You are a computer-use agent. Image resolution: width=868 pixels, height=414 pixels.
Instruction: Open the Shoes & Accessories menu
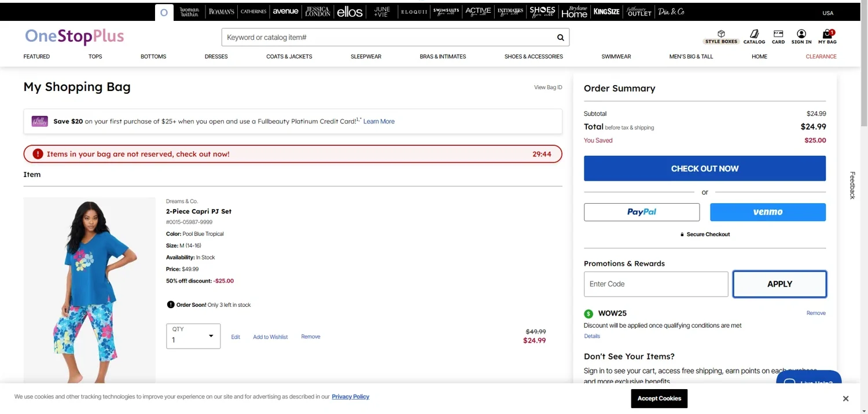coord(534,57)
